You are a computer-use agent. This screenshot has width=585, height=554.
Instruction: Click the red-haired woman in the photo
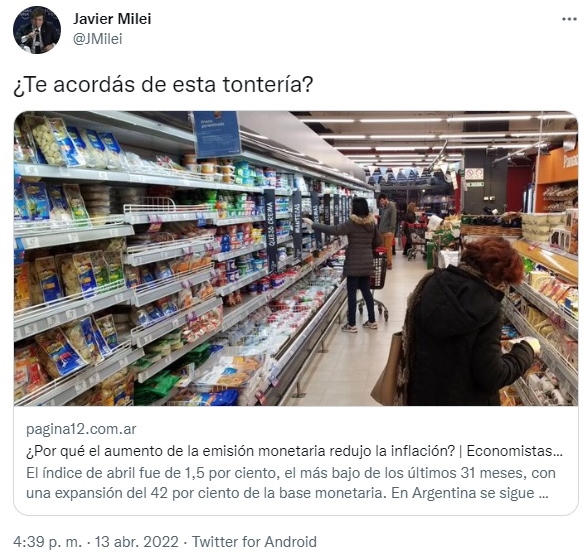click(x=466, y=321)
